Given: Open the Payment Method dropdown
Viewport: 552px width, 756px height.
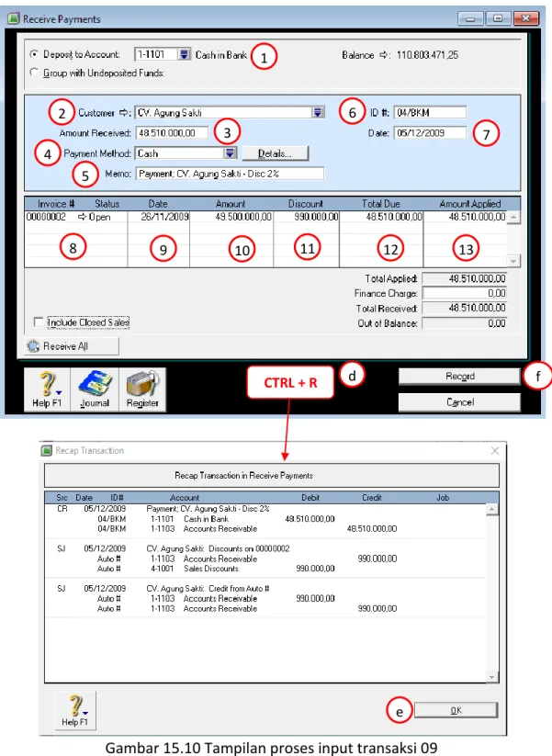Looking at the screenshot, I should [x=230, y=152].
